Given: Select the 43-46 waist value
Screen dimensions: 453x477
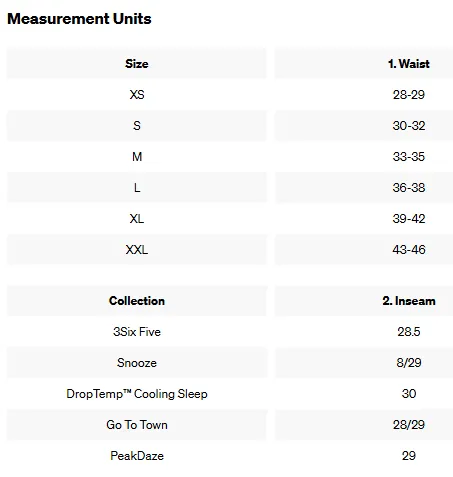Looking at the screenshot, I should [409, 250].
